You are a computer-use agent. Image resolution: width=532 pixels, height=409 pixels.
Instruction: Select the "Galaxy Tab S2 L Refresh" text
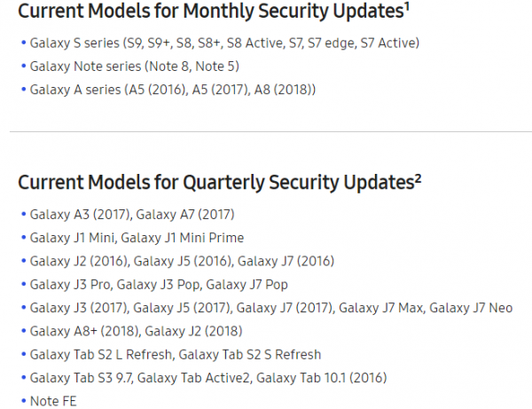click(100, 354)
